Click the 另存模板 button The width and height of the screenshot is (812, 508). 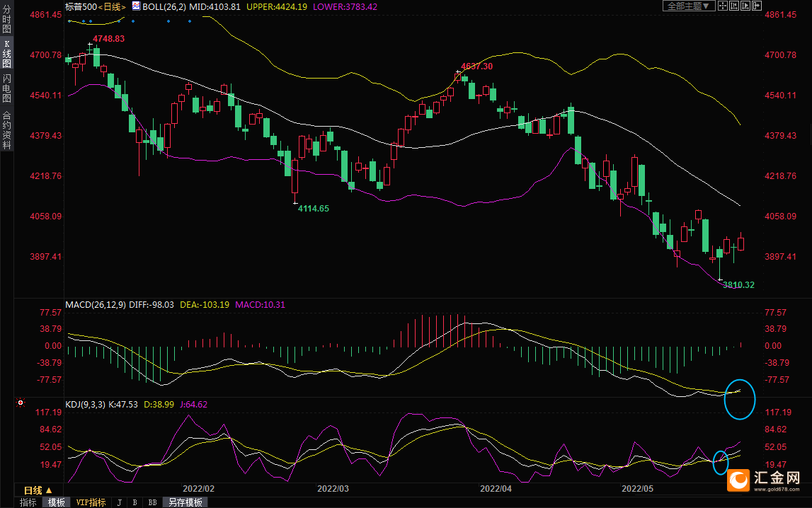(185, 502)
